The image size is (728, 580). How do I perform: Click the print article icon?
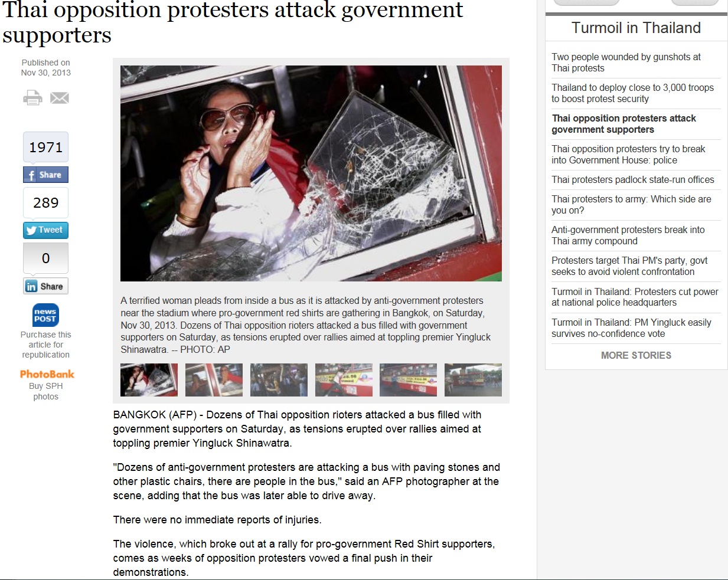tap(32, 97)
